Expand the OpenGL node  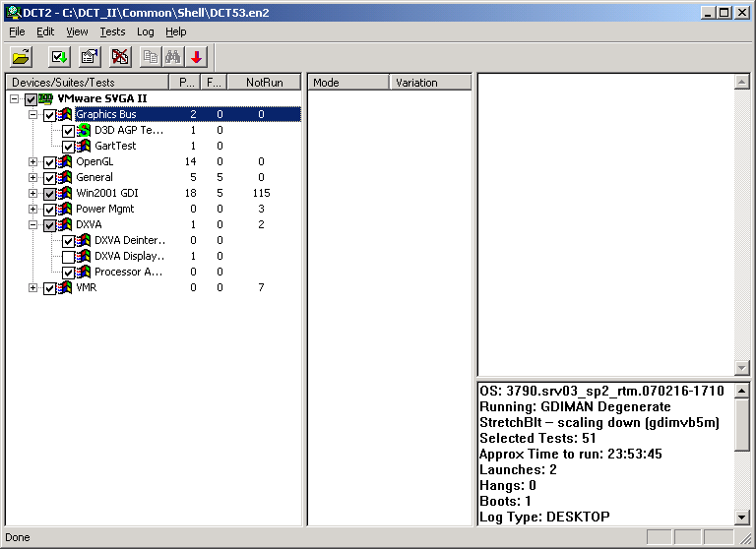click(32, 162)
